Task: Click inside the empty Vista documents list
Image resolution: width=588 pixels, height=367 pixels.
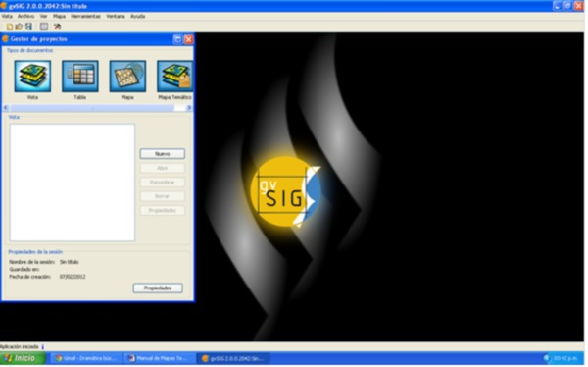Action: tap(73, 183)
